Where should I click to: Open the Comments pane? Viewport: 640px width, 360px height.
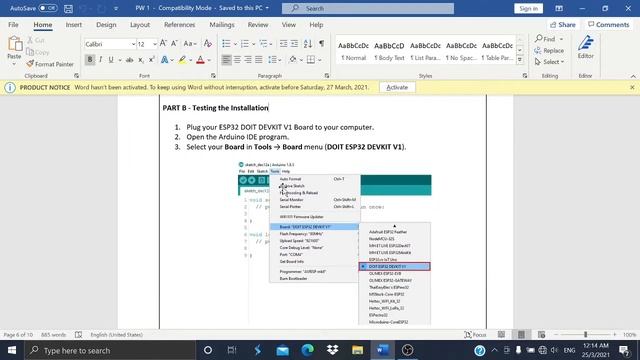pos(609,25)
